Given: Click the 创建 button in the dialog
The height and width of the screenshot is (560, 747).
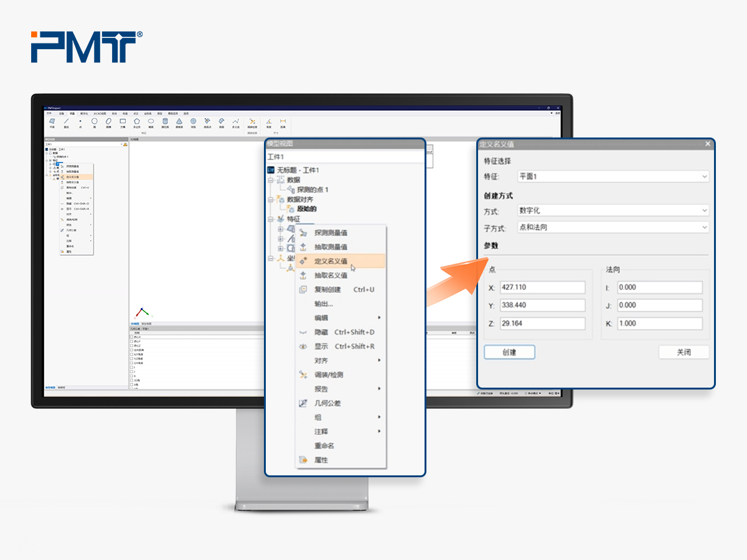Looking at the screenshot, I should point(509,352).
